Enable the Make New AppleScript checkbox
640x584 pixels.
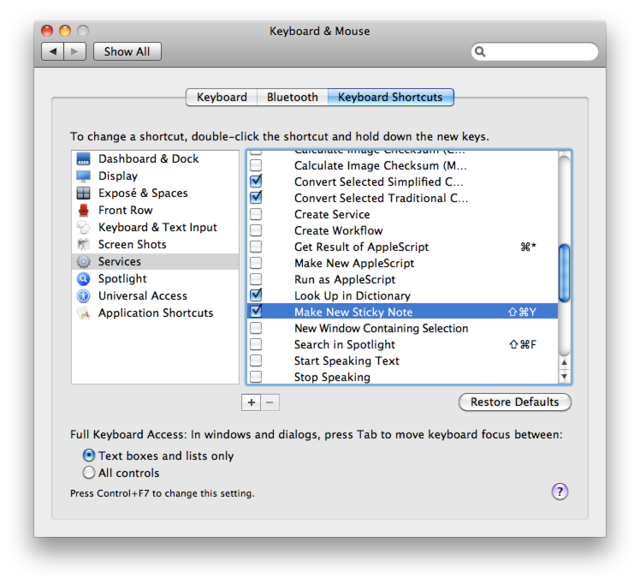pyautogui.click(x=256, y=263)
